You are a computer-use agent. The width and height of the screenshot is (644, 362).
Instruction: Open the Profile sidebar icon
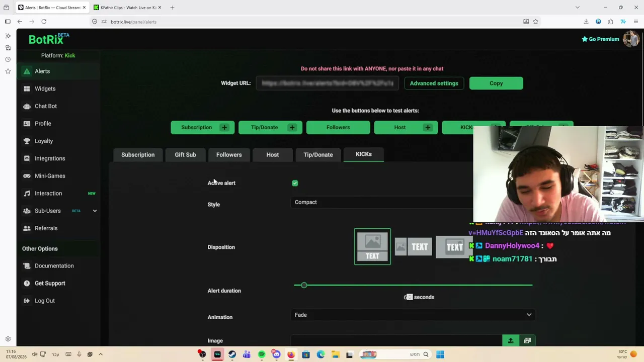[x=27, y=124]
